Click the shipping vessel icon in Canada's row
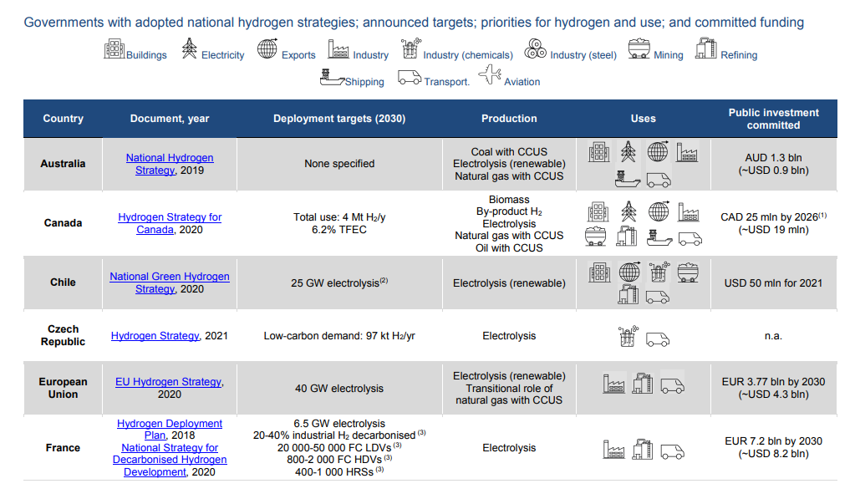Viewport: 855px width, 504px height. (x=659, y=238)
